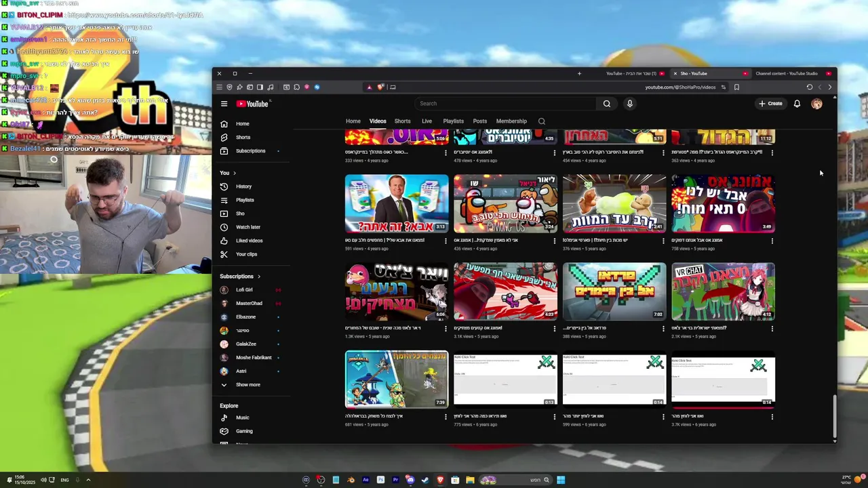Click the browser window vertical scrollbar thumb

tap(834, 415)
